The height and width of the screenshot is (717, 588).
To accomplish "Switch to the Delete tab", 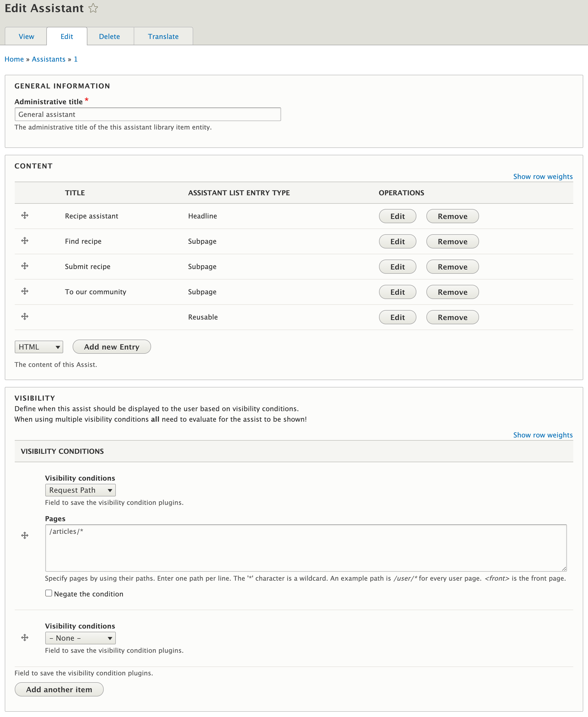I will (x=109, y=36).
